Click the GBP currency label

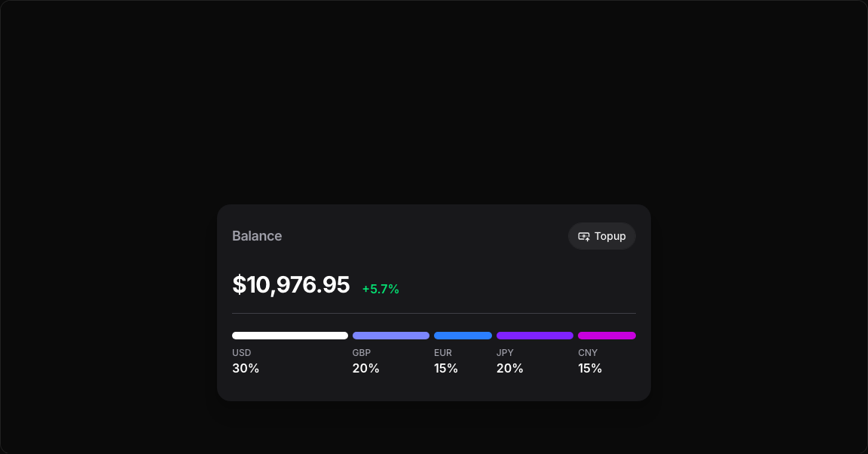click(362, 353)
